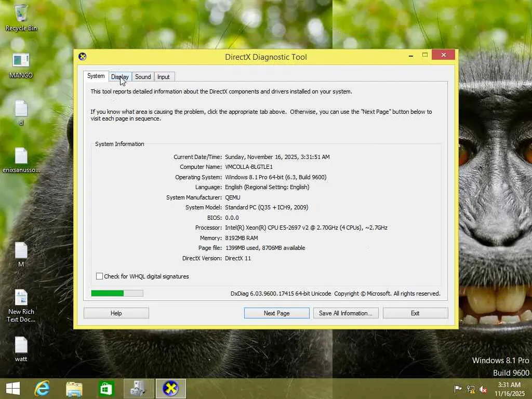Click the Current Date/Time value
The width and height of the screenshot is (532, 399).
pos(277,157)
